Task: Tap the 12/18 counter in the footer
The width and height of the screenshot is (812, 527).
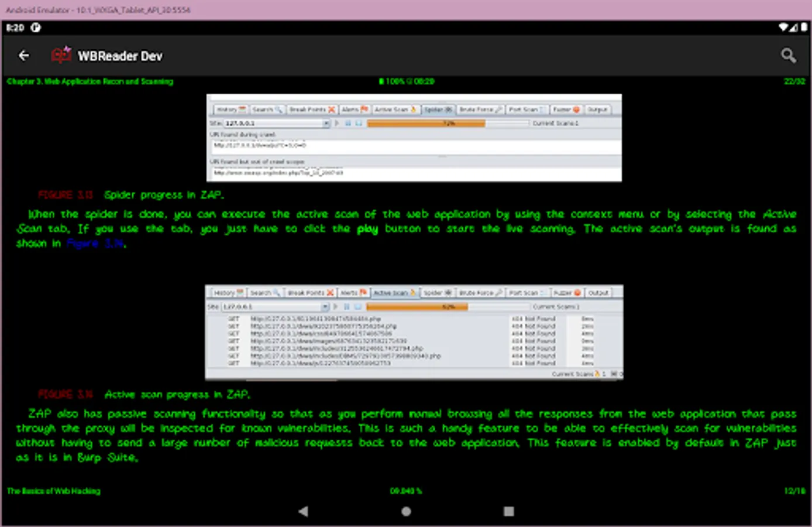Action: (x=794, y=491)
